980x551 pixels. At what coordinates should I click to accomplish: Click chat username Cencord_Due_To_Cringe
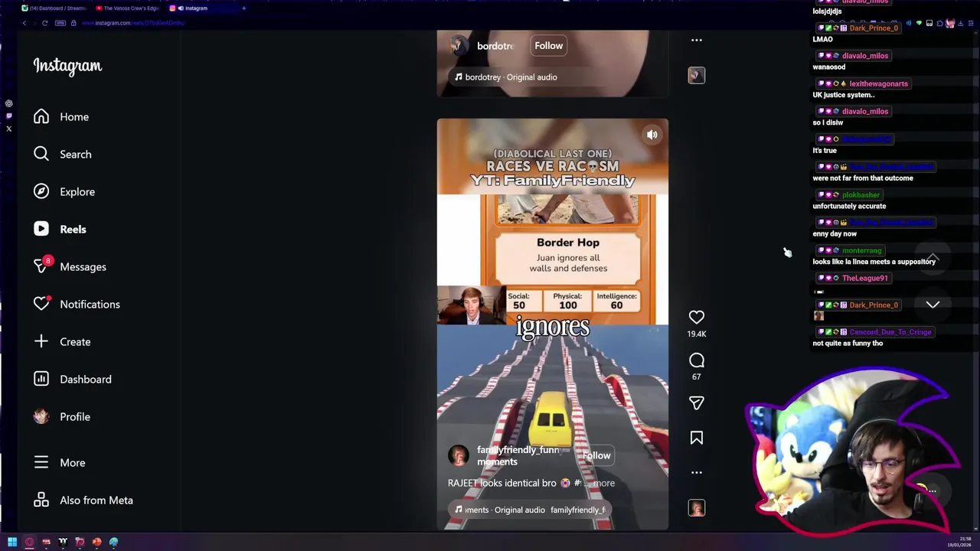890,332
